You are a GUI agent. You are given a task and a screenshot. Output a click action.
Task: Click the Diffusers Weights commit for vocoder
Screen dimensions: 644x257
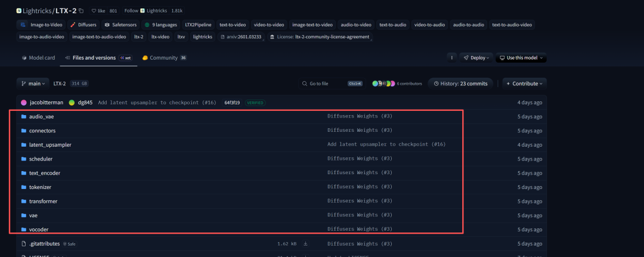coord(360,229)
